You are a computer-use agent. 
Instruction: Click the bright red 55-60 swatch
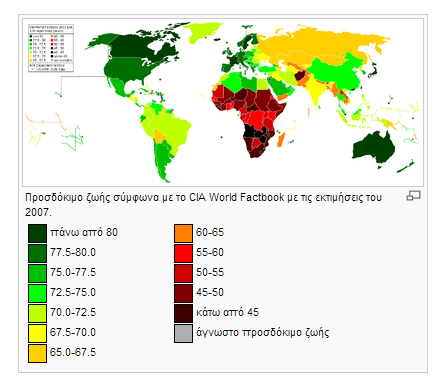pyautogui.click(x=183, y=253)
